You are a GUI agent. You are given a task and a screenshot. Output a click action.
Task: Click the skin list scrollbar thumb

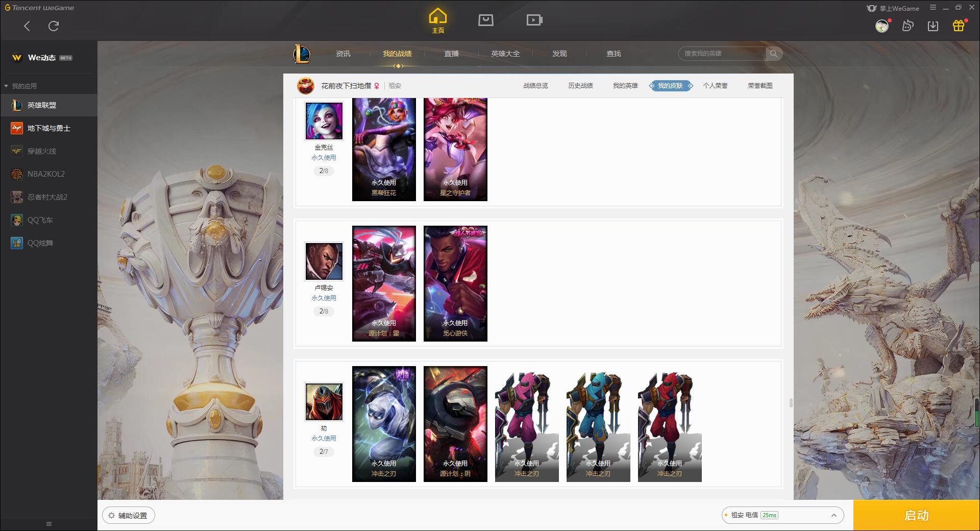coord(791,403)
